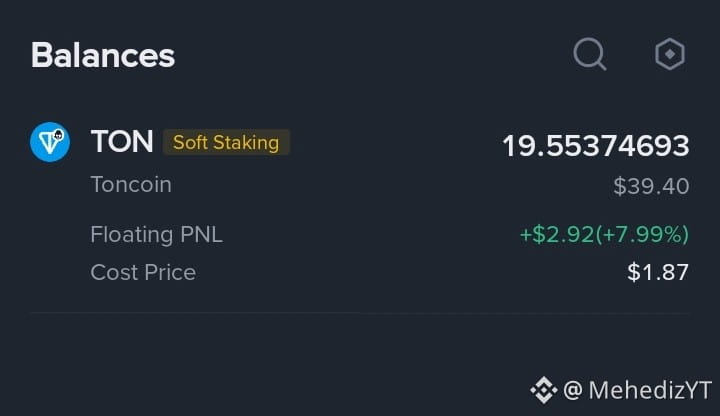
Task: Tap the hexagon settings icon
Action: click(x=669, y=54)
